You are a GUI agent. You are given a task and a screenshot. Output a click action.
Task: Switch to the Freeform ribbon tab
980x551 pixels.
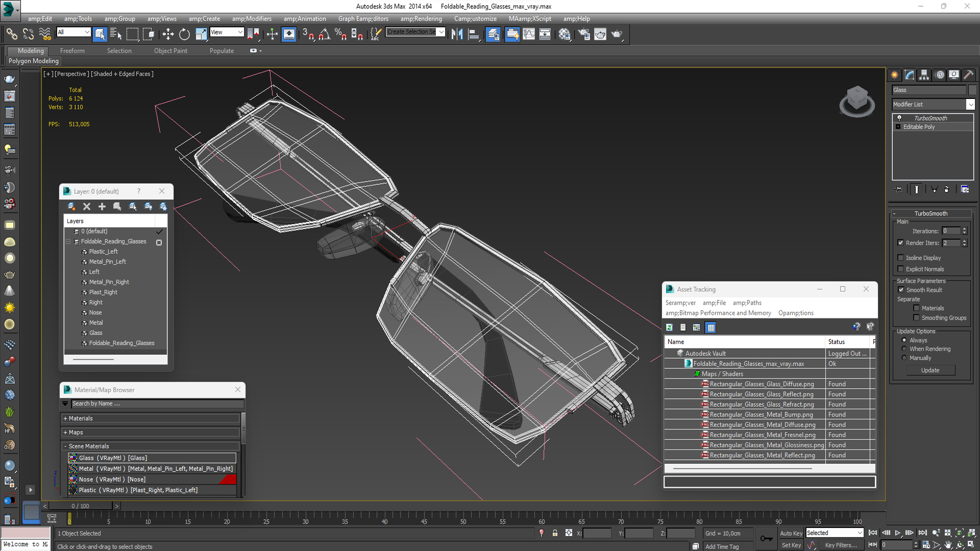[x=72, y=51]
